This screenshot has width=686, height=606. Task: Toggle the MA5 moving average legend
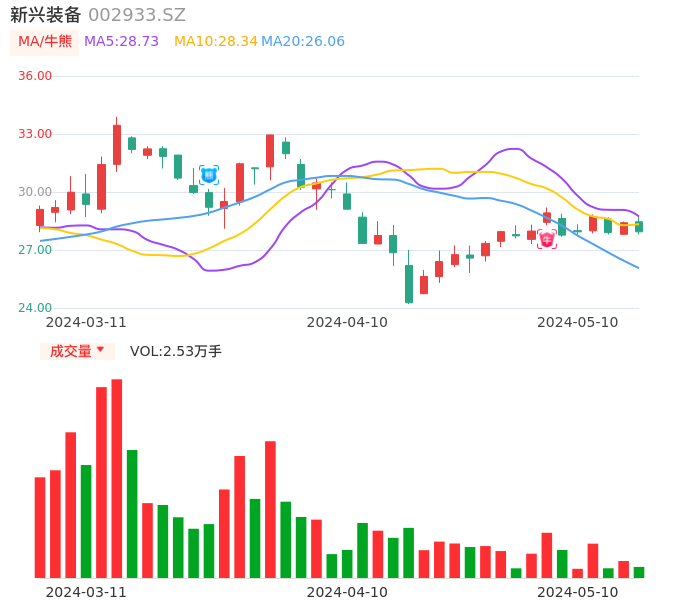pos(121,42)
